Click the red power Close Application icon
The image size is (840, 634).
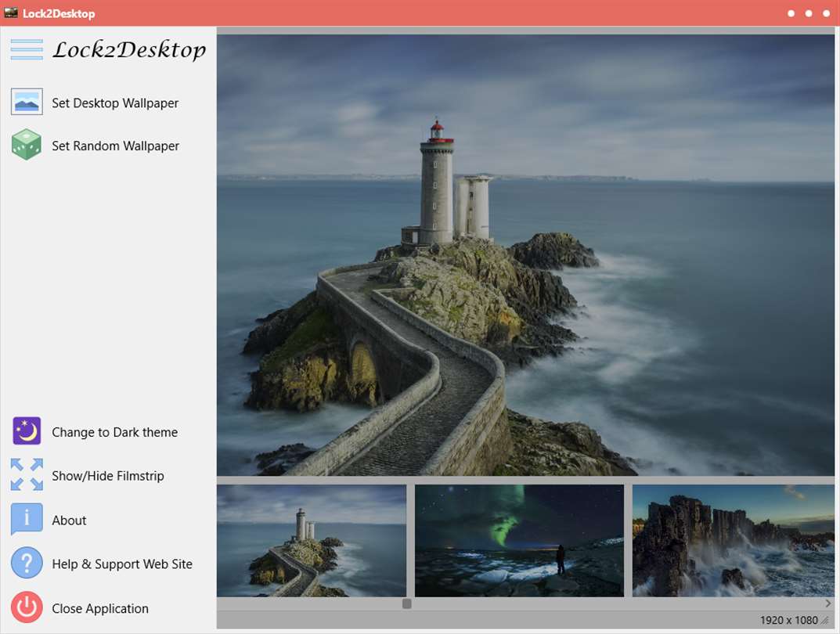click(x=27, y=607)
